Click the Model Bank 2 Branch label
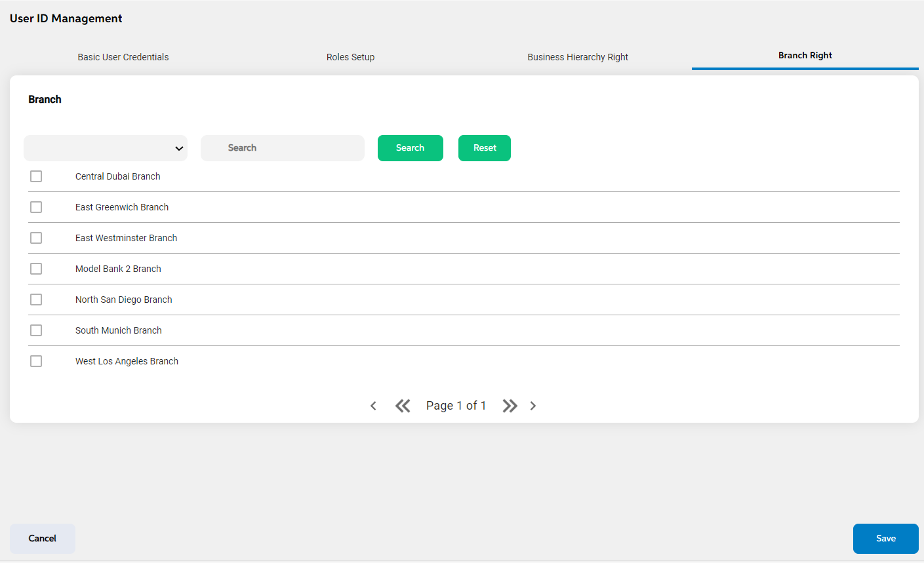Screen dimensions: 924x563 pos(118,269)
